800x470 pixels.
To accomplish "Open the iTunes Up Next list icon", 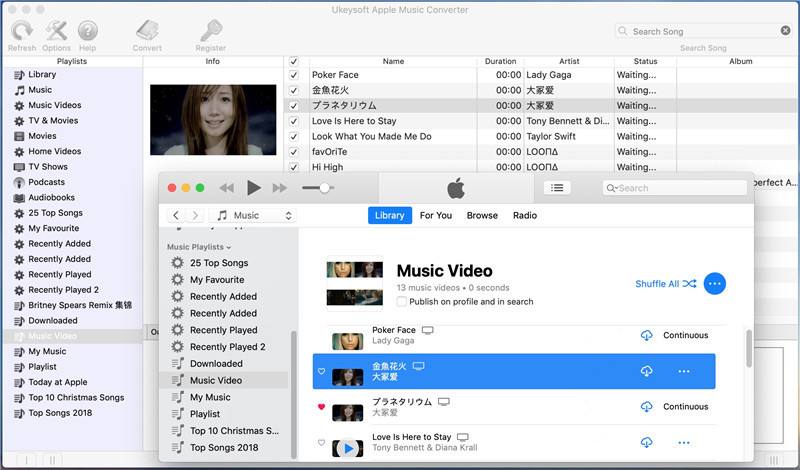I will point(557,188).
